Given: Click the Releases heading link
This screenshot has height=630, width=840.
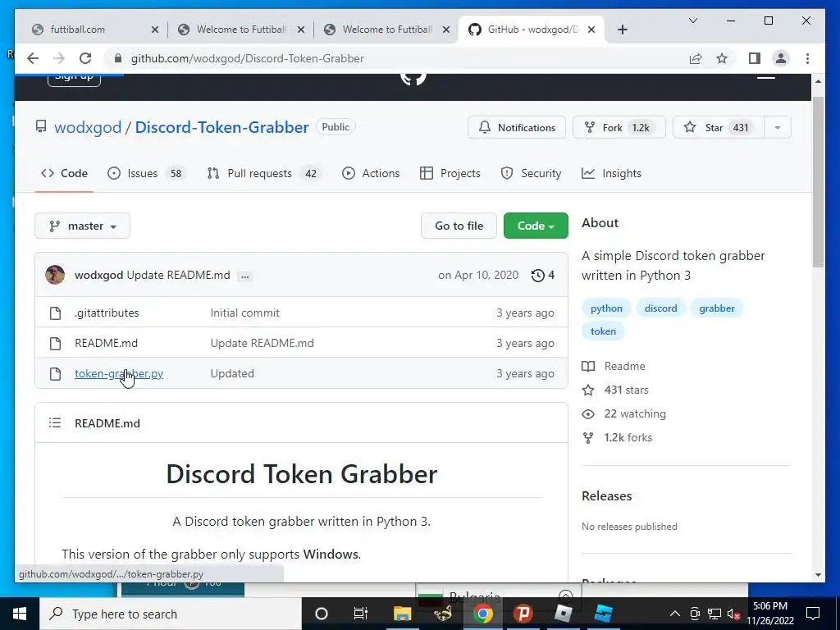Looking at the screenshot, I should 607,496.
